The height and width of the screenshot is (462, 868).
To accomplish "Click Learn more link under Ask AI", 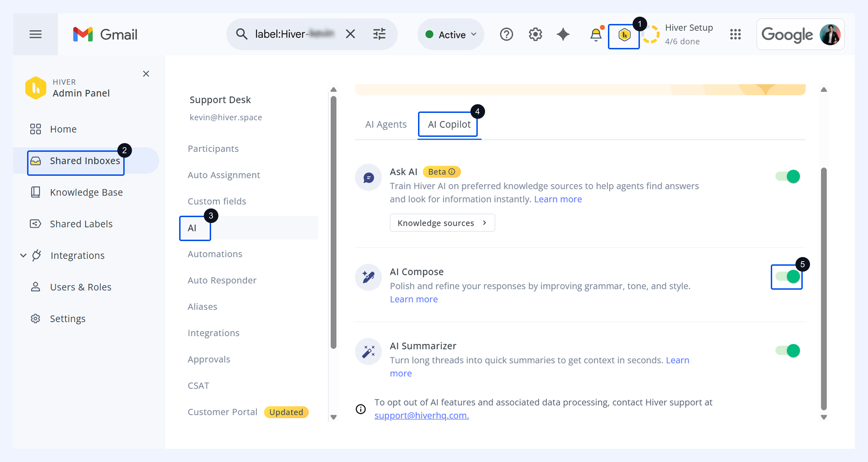I will pos(558,199).
